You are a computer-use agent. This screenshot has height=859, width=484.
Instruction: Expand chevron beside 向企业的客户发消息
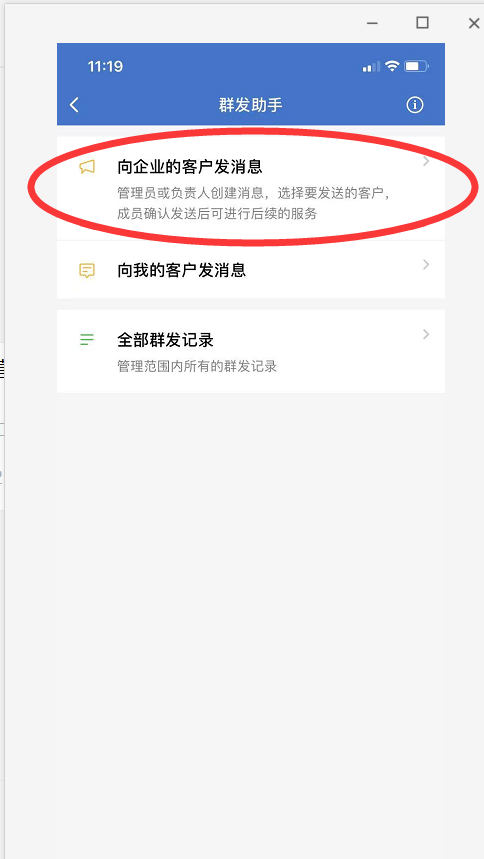426,162
